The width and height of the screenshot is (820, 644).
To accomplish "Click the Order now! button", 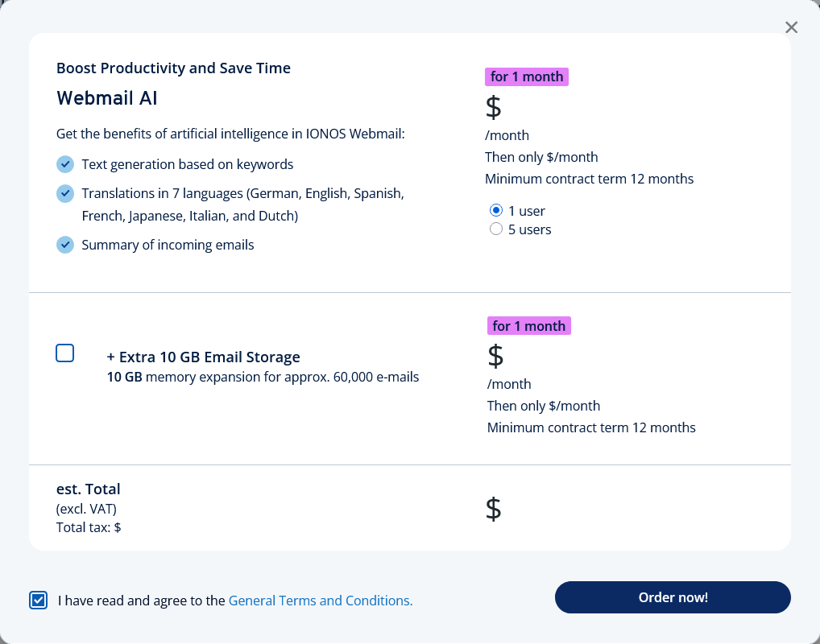I will [x=673, y=597].
